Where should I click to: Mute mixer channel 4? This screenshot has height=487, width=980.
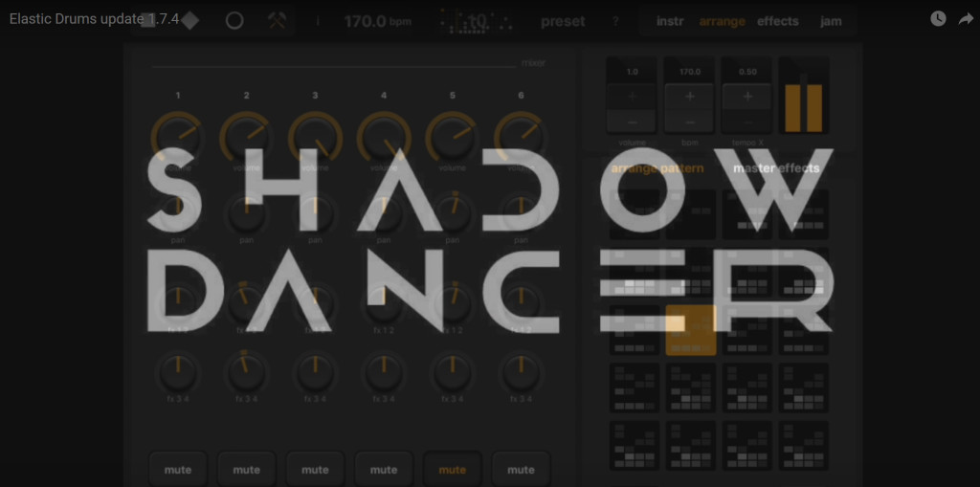click(384, 470)
